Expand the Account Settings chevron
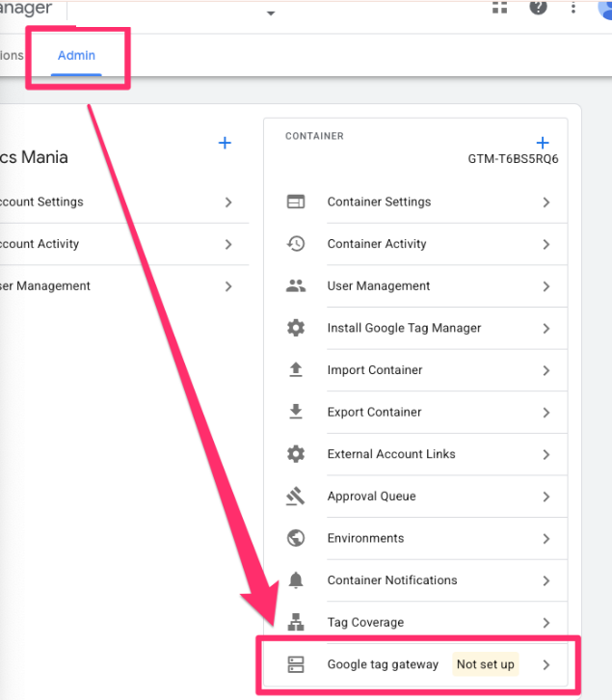Viewport: 612px width, 700px height. click(x=228, y=202)
